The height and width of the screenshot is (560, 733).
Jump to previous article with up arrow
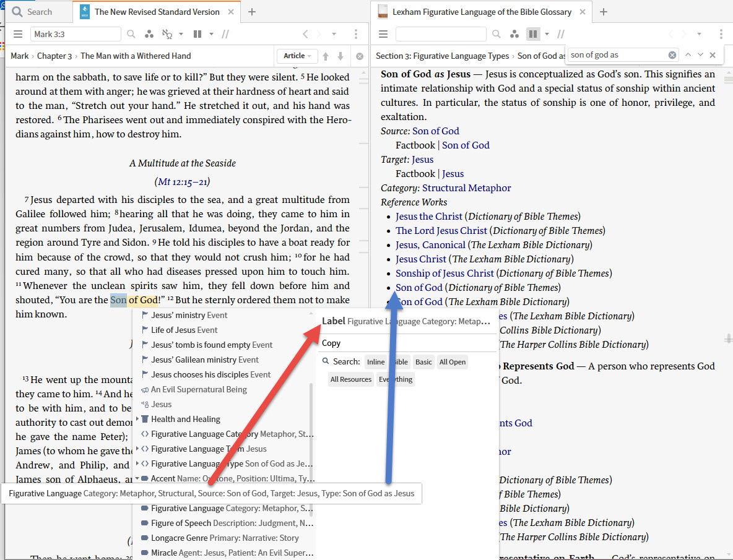click(326, 56)
